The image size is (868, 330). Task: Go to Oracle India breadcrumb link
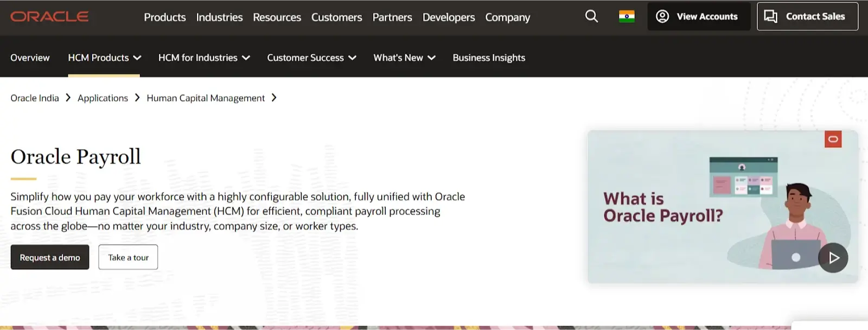point(35,98)
